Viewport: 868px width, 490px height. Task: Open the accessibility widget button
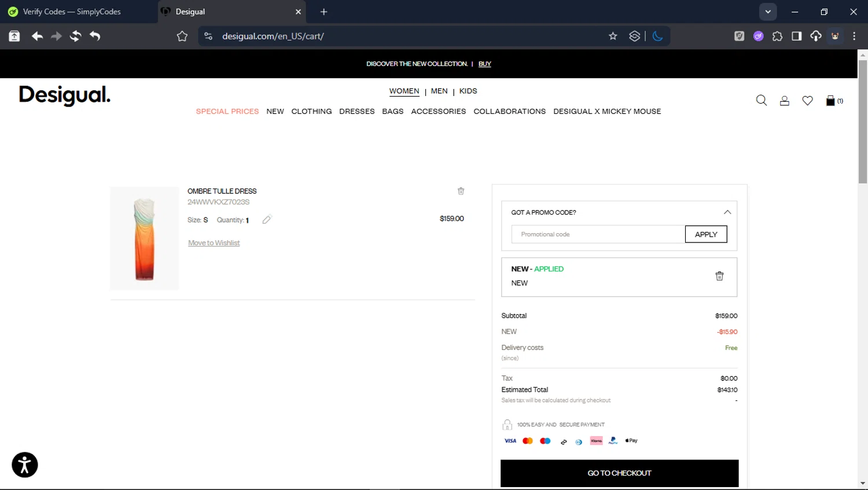tap(25, 465)
